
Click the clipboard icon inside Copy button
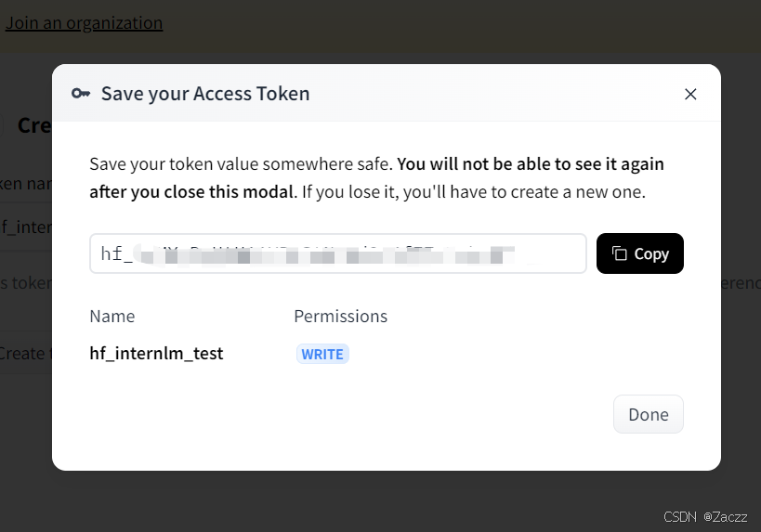pyautogui.click(x=619, y=253)
